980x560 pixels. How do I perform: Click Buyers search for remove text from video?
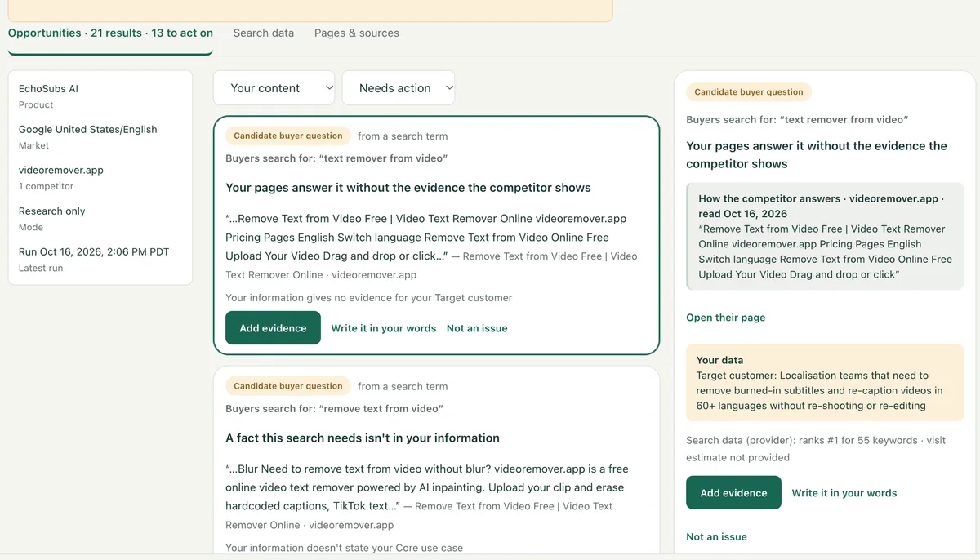coord(334,408)
